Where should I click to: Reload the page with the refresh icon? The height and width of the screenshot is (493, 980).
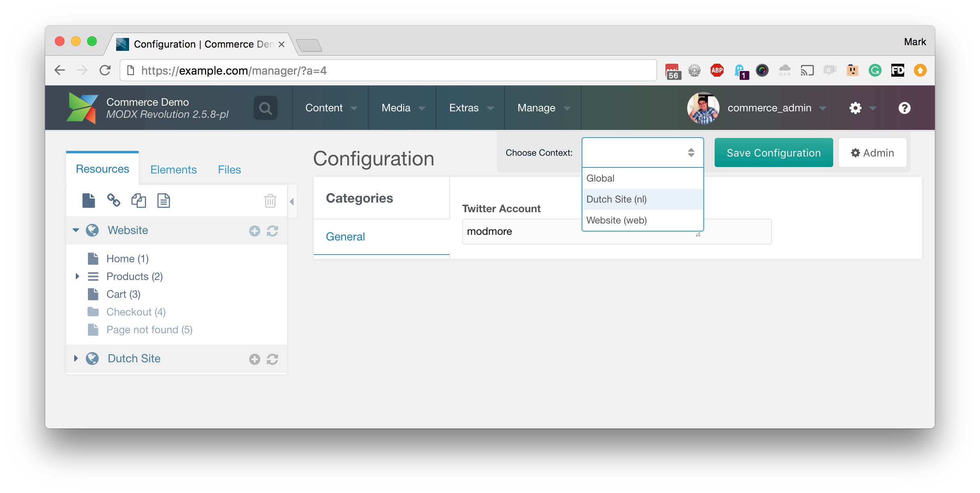(105, 70)
